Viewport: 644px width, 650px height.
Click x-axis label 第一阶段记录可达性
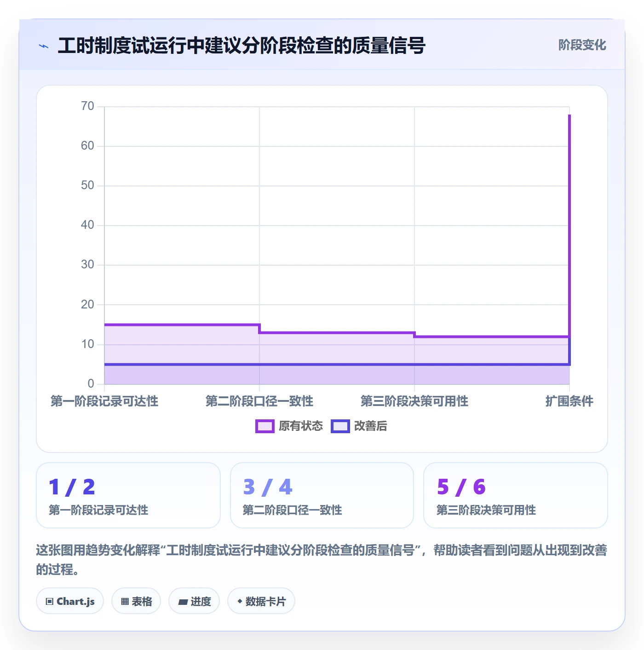pos(104,401)
